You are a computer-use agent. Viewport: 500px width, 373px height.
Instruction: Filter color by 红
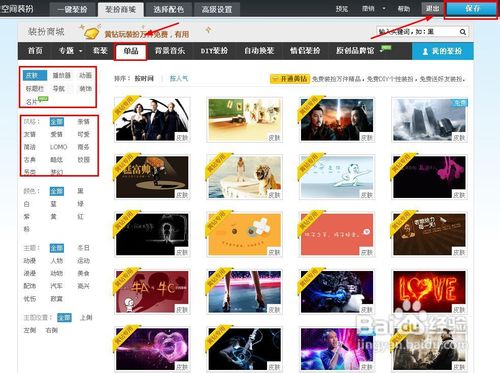80,217
